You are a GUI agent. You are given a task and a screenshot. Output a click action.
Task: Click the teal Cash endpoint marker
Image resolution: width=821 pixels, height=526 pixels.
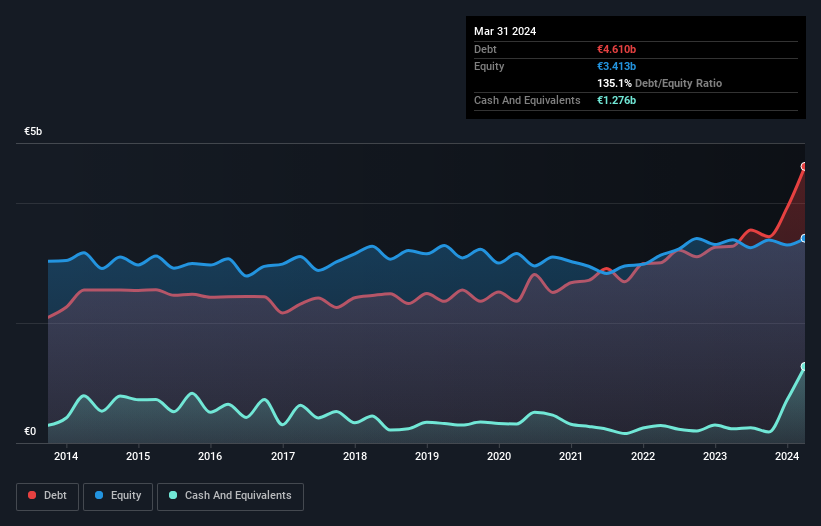point(804,366)
